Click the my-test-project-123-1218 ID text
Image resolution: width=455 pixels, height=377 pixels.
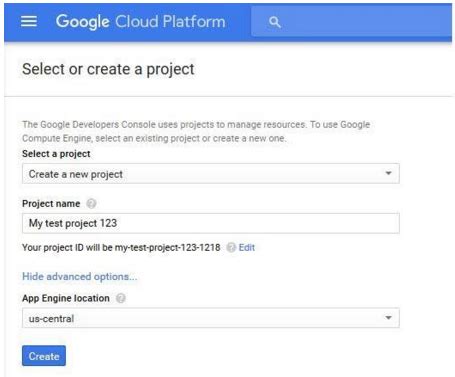[x=168, y=247]
